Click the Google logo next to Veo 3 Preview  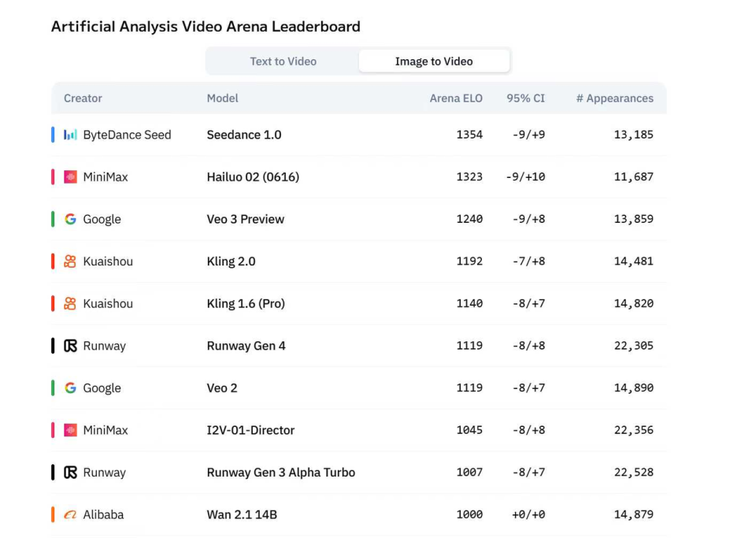click(x=70, y=219)
